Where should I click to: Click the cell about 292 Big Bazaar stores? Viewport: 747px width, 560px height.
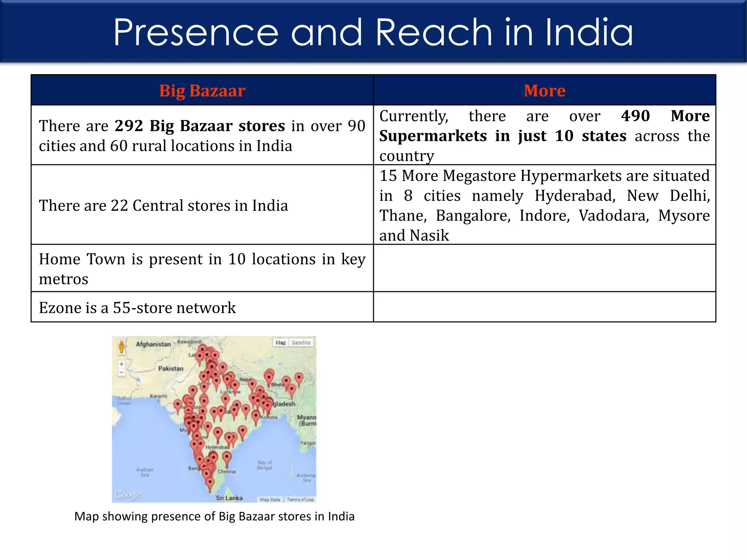click(202, 135)
